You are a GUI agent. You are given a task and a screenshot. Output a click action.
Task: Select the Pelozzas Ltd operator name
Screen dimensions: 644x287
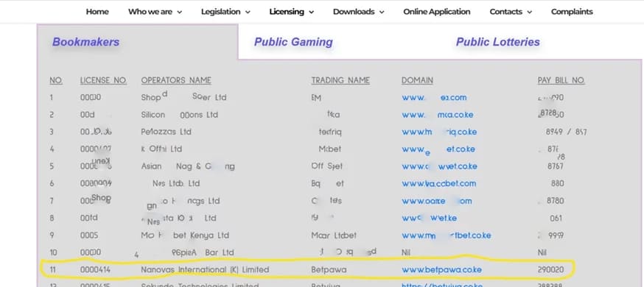[166, 132]
